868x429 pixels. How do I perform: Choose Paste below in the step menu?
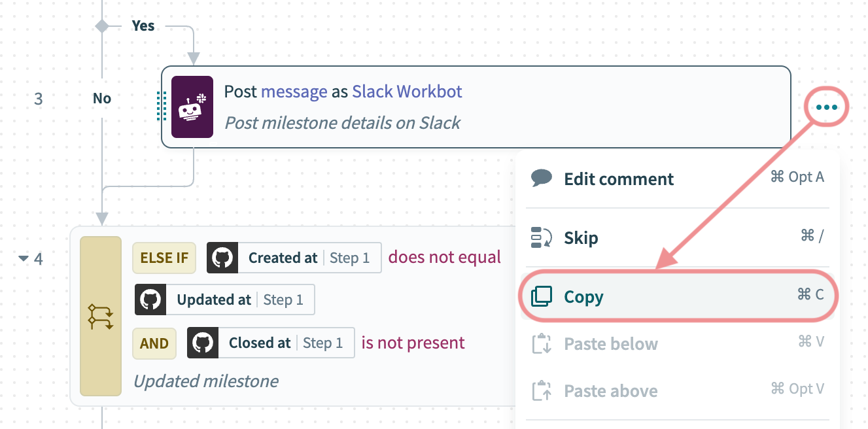[610, 344]
